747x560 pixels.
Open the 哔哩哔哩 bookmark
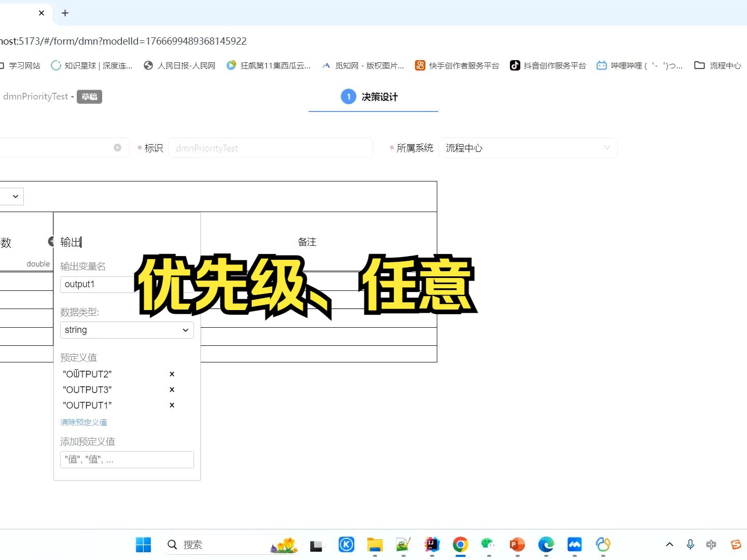coord(639,65)
